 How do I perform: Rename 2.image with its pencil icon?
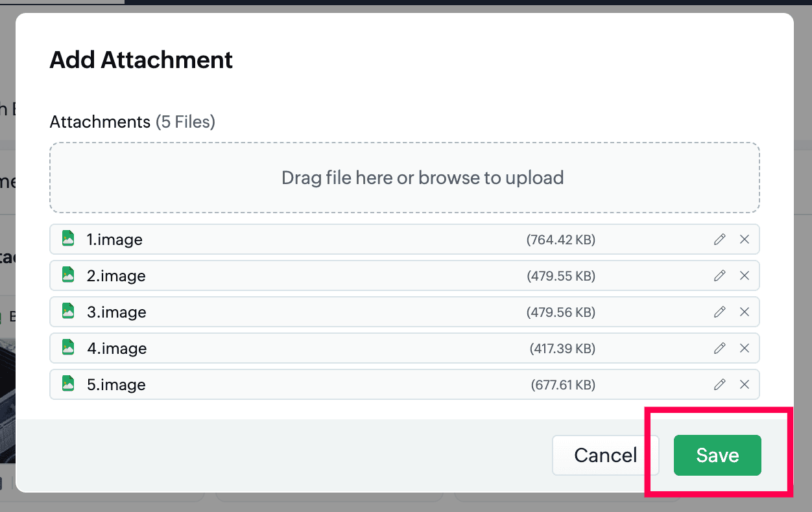click(x=719, y=276)
